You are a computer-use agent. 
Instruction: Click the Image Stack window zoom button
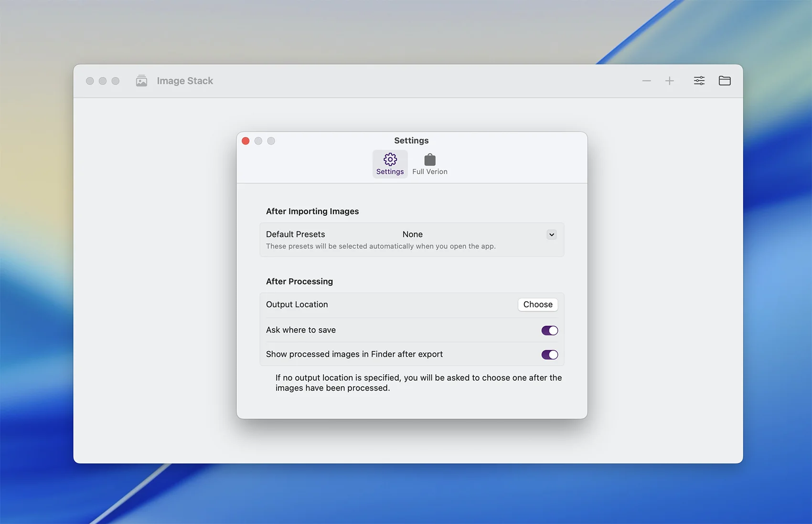pyautogui.click(x=116, y=81)
